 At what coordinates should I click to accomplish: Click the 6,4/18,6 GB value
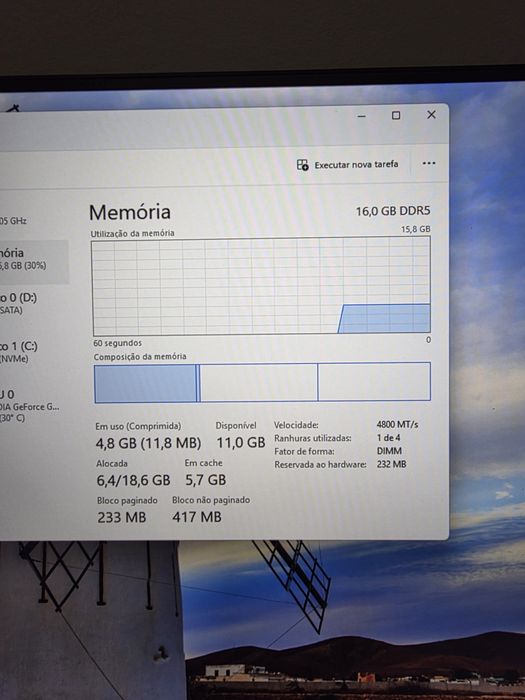pyautogui.click(x=133, y=480)
